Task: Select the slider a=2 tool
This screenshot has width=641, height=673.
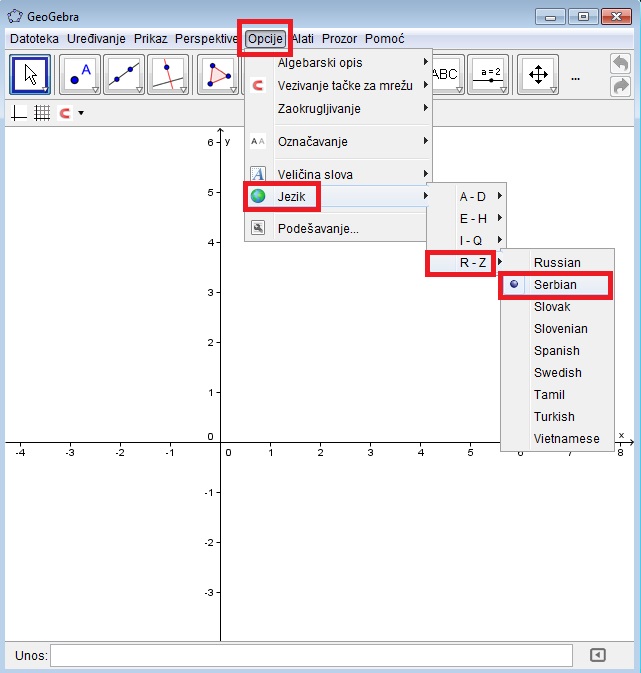Action: (x=488, y=74)
